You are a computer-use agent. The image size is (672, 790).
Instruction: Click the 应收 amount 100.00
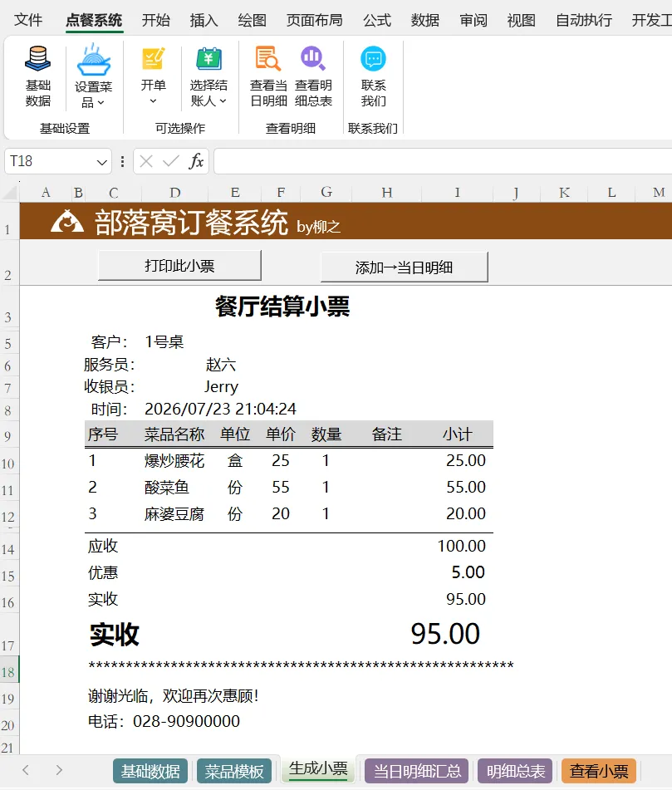(461, 546)
